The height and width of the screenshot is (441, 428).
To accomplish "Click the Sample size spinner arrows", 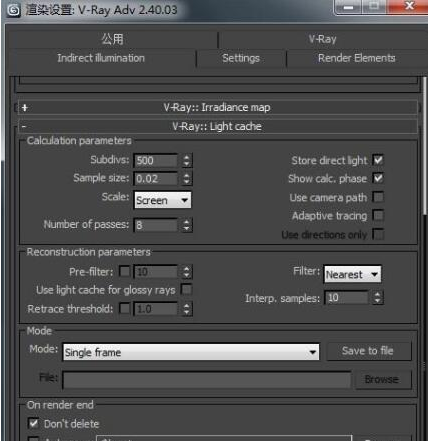I will point(187,178).
